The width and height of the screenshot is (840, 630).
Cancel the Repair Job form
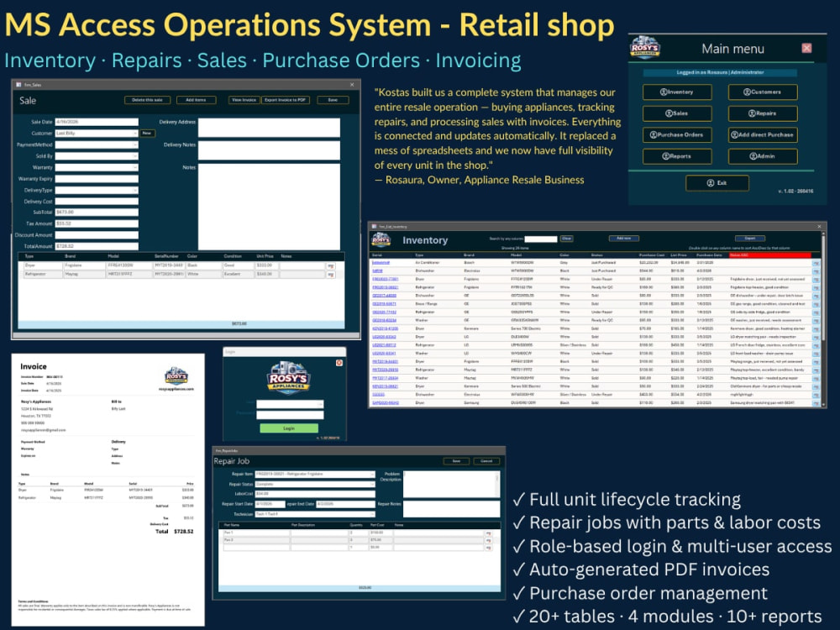tap(486, 461)
